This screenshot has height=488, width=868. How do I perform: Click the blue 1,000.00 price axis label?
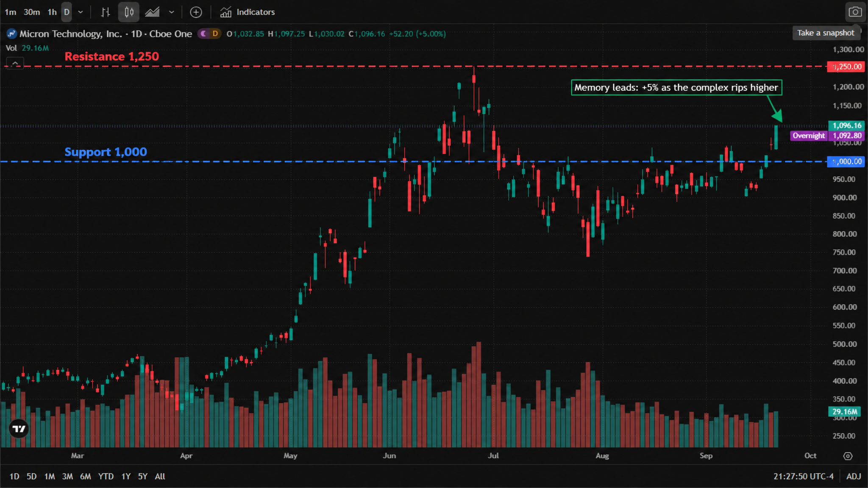click(x=846, y=161)
